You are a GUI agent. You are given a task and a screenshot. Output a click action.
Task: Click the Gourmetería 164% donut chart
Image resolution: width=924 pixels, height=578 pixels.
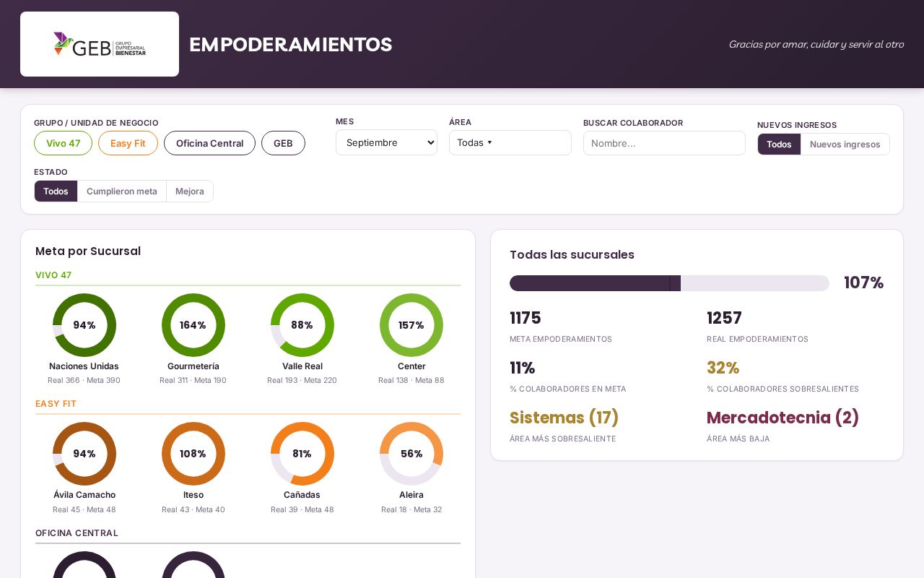point(193,325)
